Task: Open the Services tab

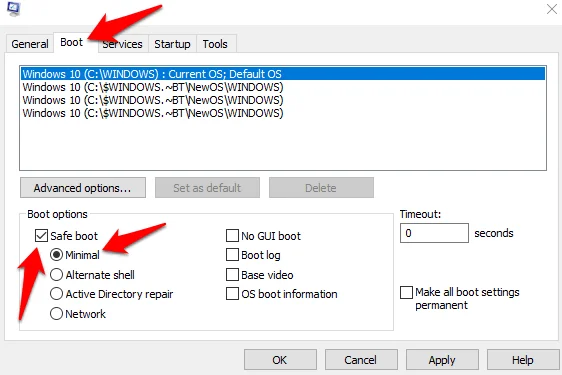Action: coord(122,44)
